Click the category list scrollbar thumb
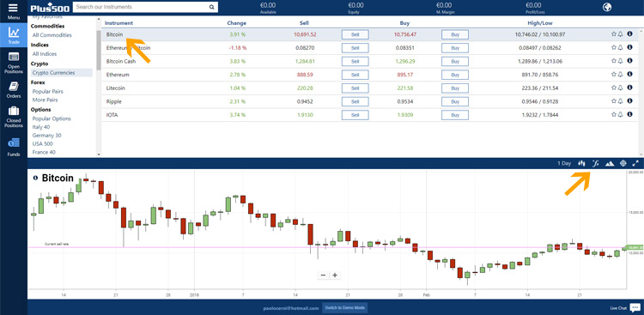The width and height of the screenshot is (644, 315). (x=99, y=50)
